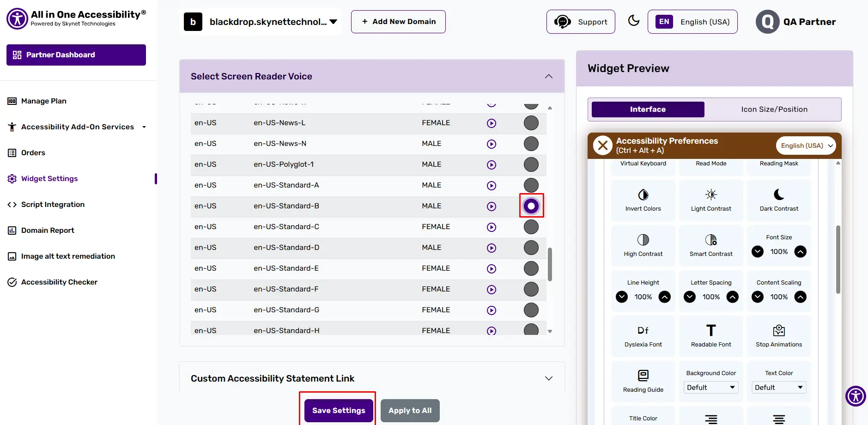Play en-US-Standard-G voice sample

click(492, 310)
